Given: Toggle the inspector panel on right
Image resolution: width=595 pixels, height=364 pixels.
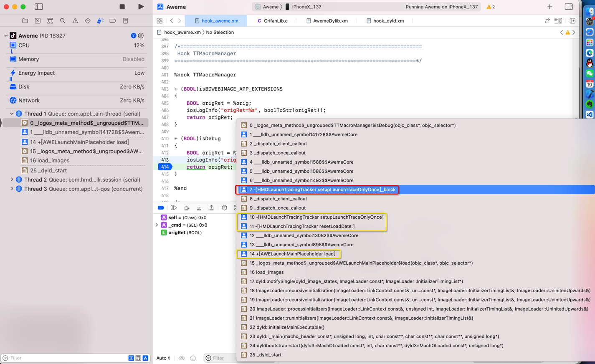Looking at the screenshot, I should coord(569,7).
